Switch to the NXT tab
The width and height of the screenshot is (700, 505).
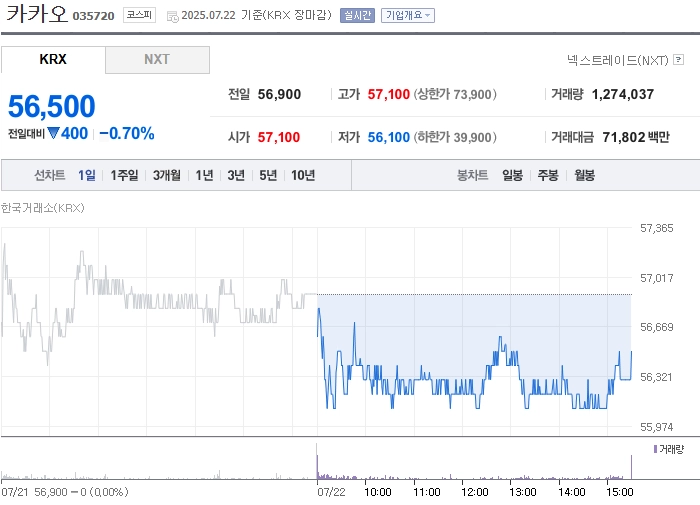tap(157, 59)
